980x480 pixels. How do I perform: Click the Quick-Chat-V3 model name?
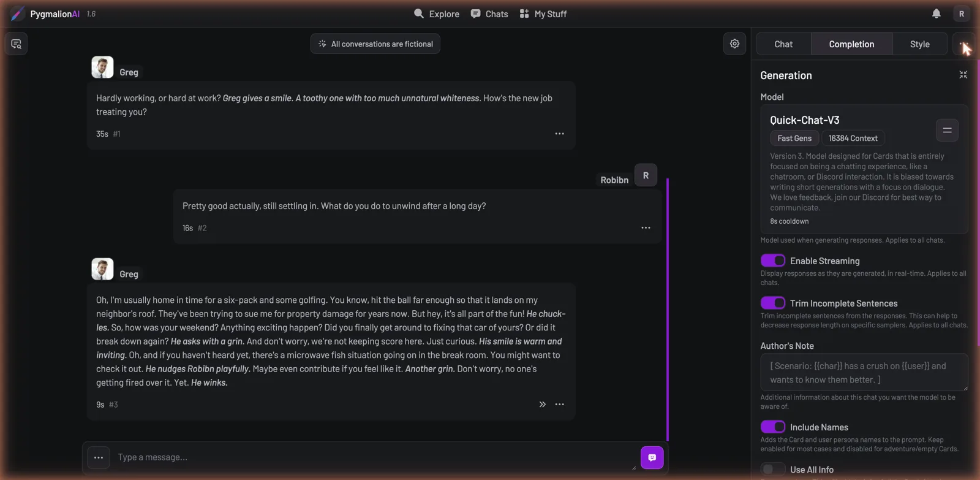804,120
